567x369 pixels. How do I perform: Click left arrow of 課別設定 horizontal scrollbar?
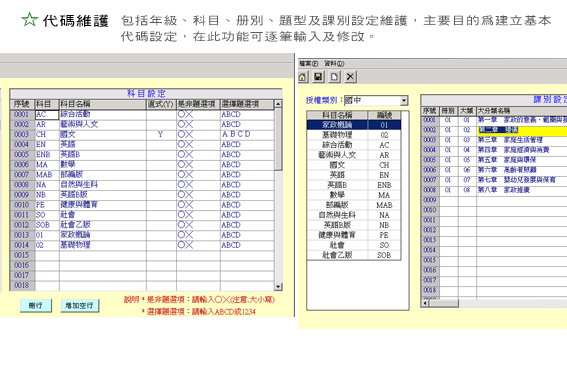425,303
